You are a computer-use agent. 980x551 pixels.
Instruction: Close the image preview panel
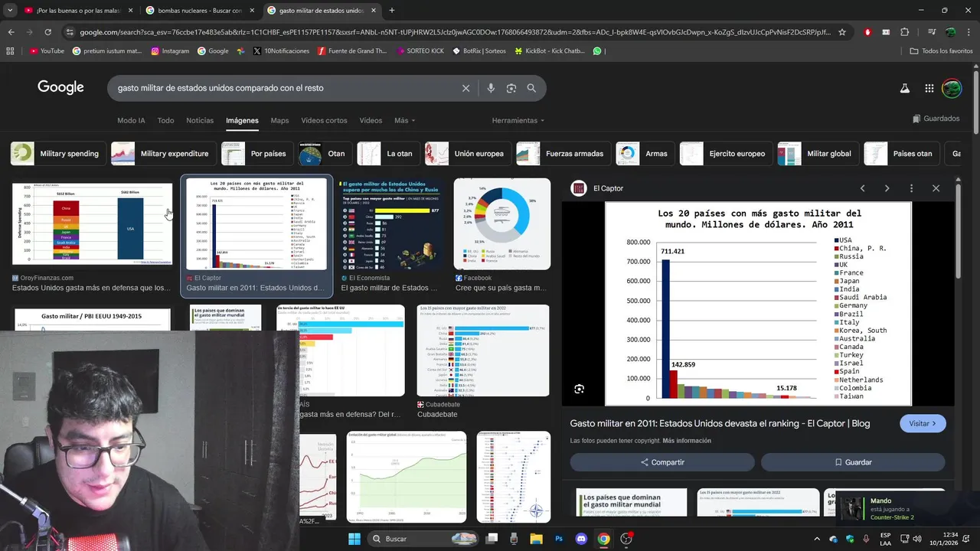[x=936, y=188]
